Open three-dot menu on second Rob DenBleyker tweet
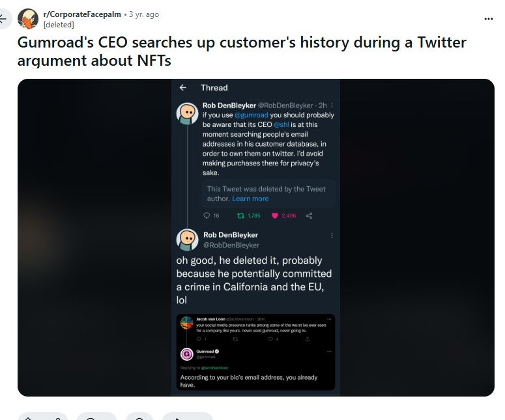The image size is (505, 420). pyautogui.click(x=332, y=235)
